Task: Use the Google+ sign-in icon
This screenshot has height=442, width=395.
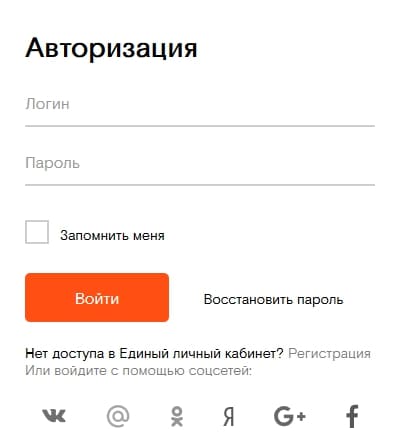Action: pyautogui.click(x=290, y=416)
